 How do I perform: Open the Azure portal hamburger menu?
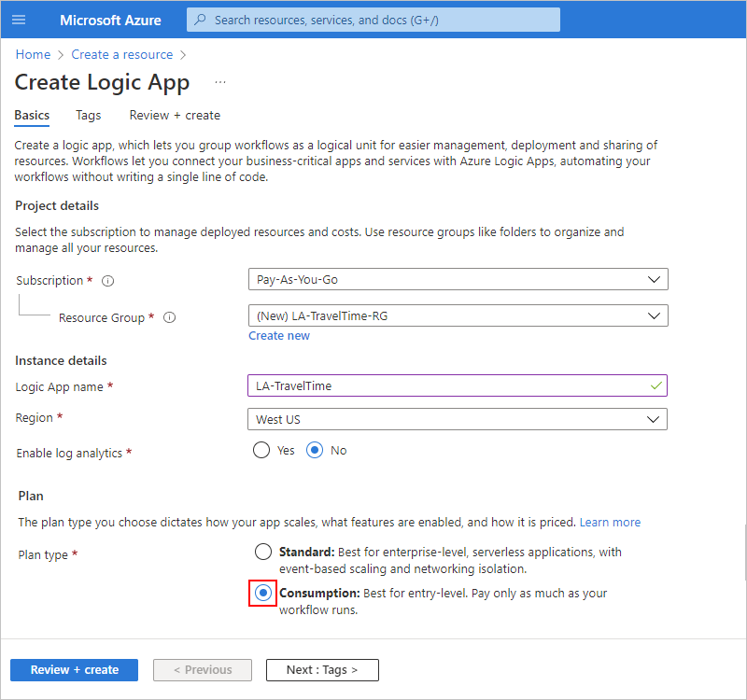click(19, 20)
